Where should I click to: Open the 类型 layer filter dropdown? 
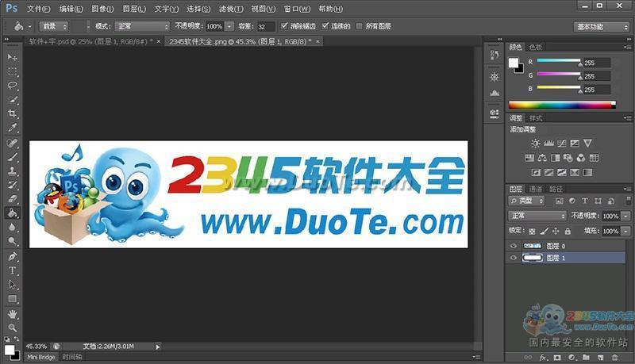[526, 201]
